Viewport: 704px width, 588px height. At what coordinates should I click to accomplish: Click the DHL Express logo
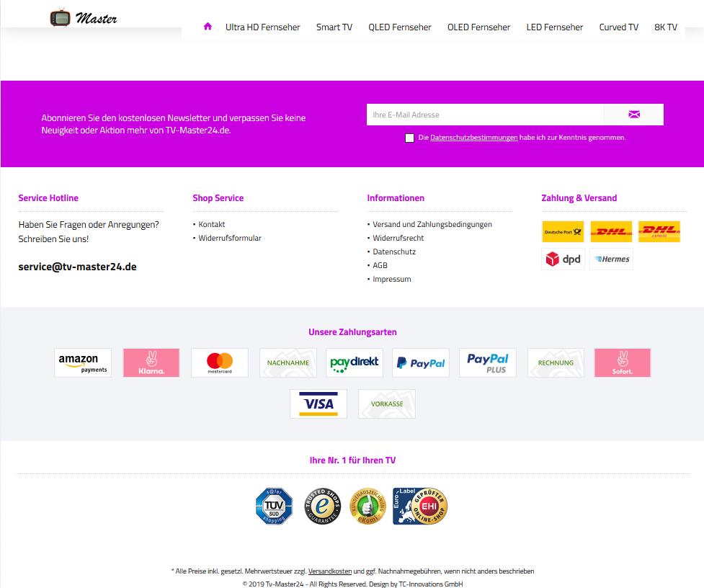[x=659, y=231]
